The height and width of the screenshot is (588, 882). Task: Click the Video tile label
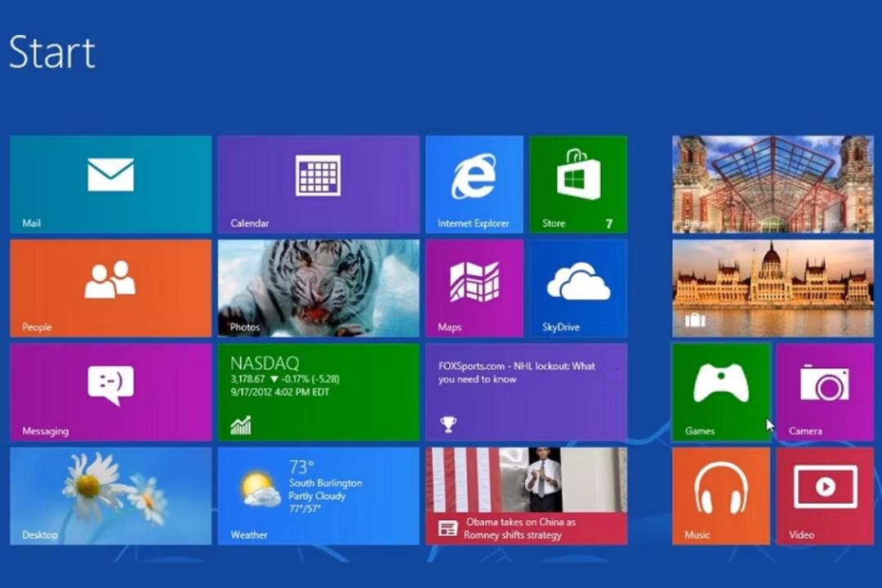coord(802,535)
